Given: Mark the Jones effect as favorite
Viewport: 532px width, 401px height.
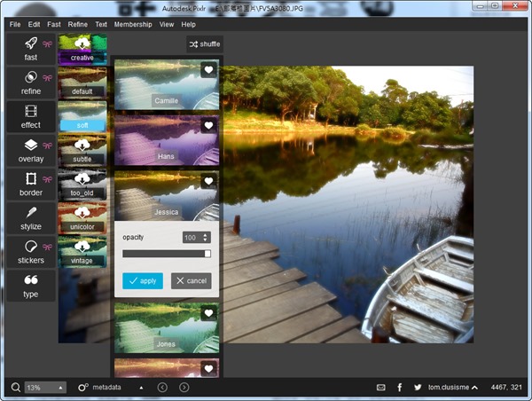Looking at the screenshot, I should (x=208, y=313).
